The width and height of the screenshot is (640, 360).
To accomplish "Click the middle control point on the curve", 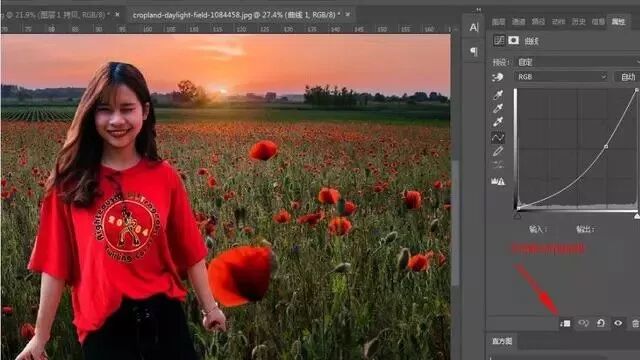I will (606, 146).
